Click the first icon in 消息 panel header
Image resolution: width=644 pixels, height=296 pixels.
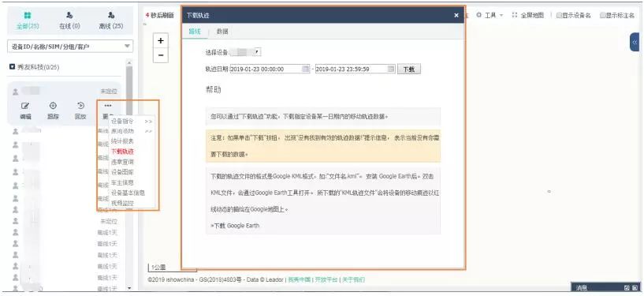pyautogui.click(x=627, y=288)
